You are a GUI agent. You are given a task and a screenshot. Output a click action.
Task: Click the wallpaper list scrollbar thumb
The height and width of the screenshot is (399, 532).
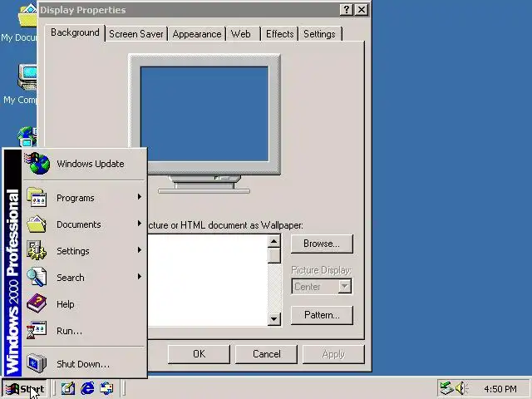[x=273, y=256]
